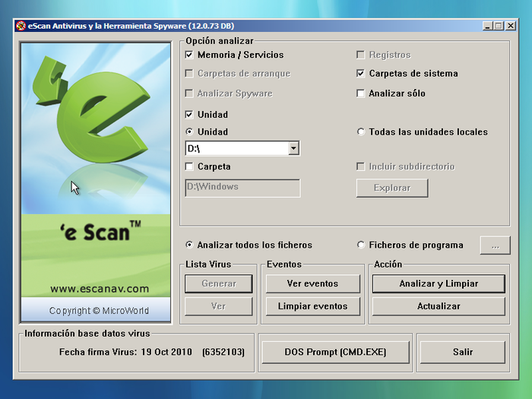Click Analizar y Limpiar button
The width and height of the screenshot is (532, 399).
click(439, 283)
